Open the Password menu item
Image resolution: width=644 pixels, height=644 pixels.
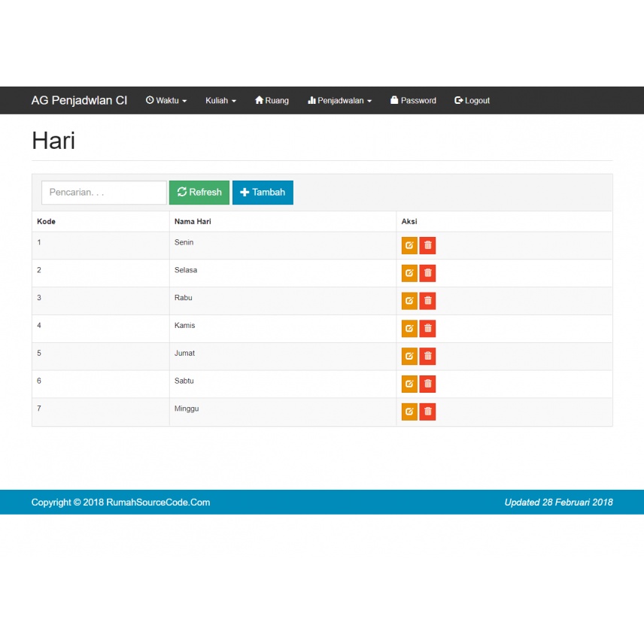coord(413,101)
